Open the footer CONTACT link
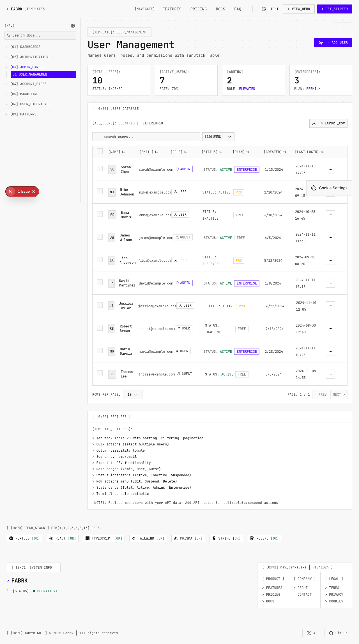This screenshot has width=359, height=644. 303,595
